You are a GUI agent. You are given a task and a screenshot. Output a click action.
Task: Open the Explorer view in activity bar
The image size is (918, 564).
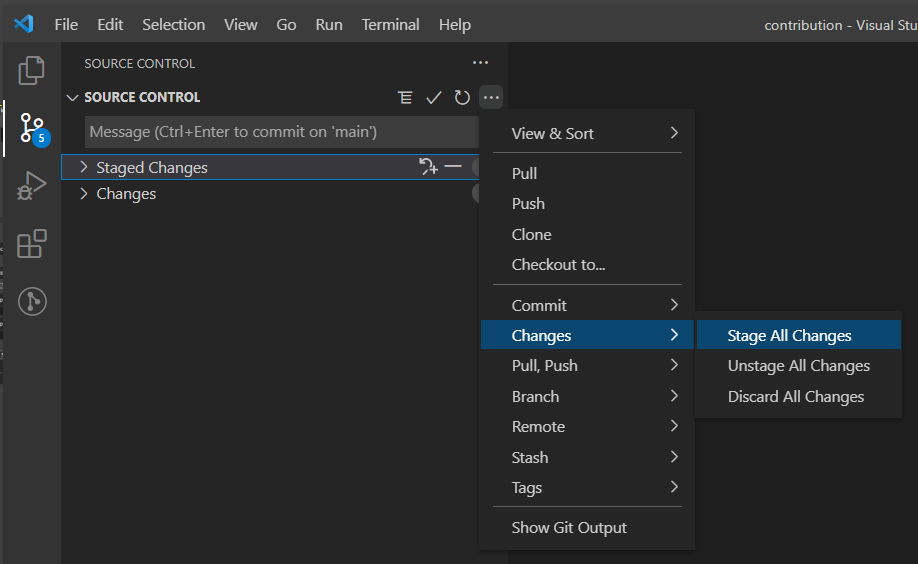tap(31, 70)
